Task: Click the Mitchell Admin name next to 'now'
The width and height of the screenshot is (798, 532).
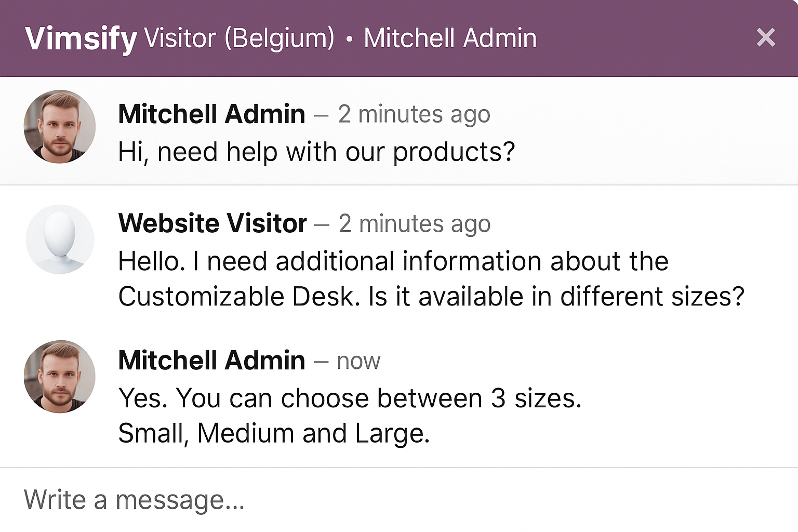Action: [211, 360]
